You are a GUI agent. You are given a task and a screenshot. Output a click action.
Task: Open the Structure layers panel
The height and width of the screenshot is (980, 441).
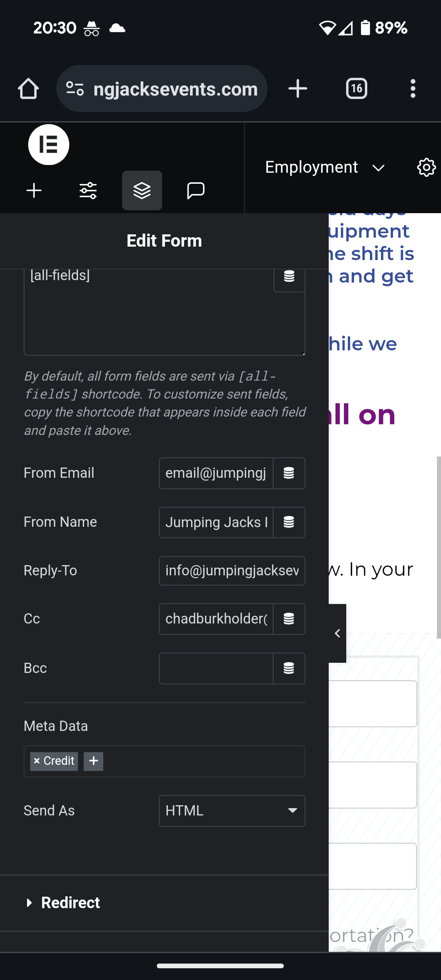pos(142,191)
